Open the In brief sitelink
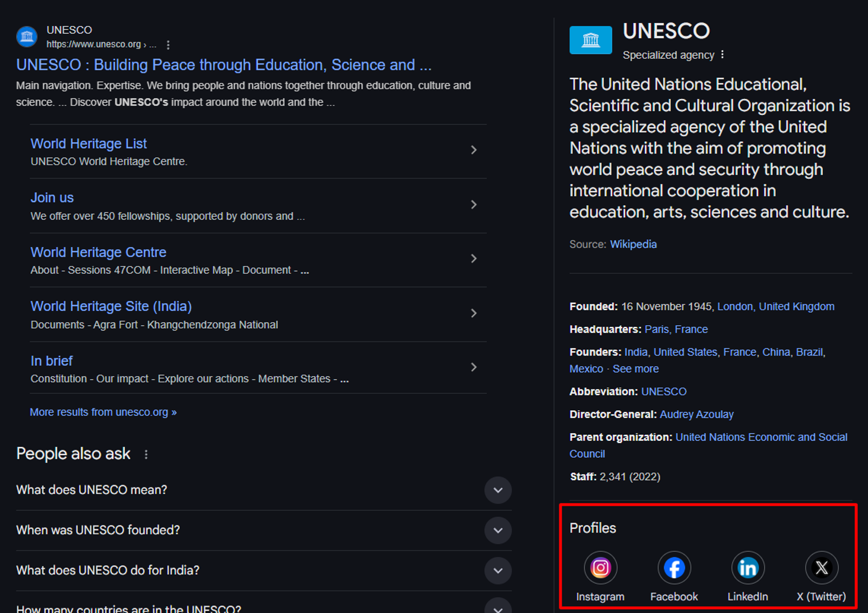This screenshot has width=868, height=613. coord(52,361)
